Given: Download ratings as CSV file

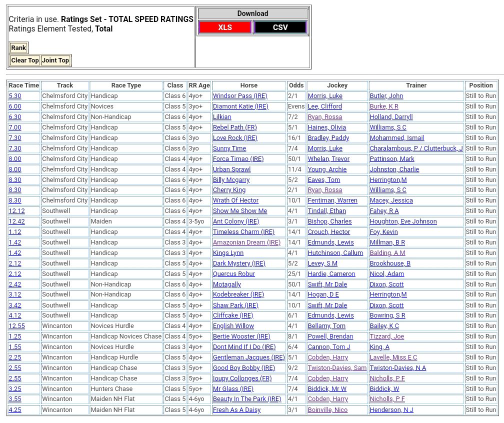Looking at the screenshot, I should [x=280, y=27].
